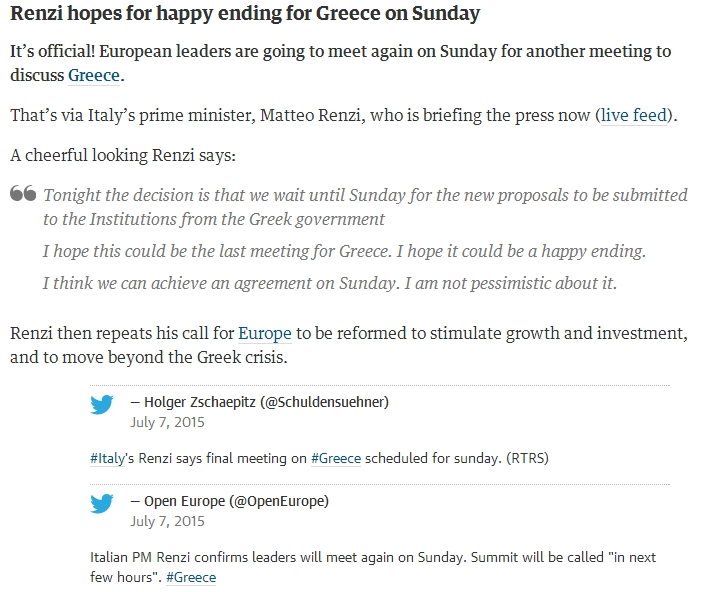Click the quote beginning Tonight the decision is
This screenshot has width=701, height=592.
(365, 207)
